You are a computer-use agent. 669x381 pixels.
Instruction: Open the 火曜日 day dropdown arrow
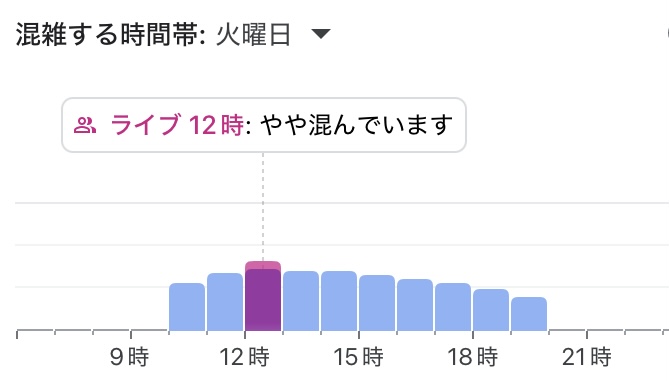coord(321,34)
